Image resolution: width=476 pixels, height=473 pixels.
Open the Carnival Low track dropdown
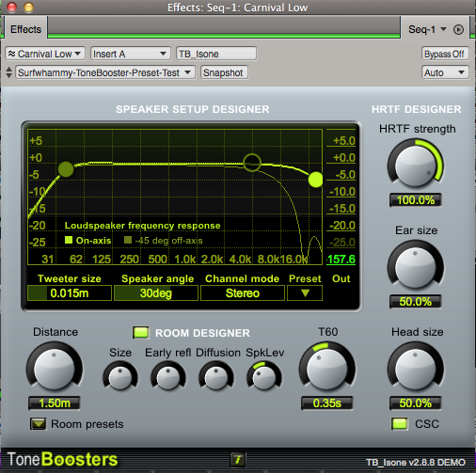[45, 54]
